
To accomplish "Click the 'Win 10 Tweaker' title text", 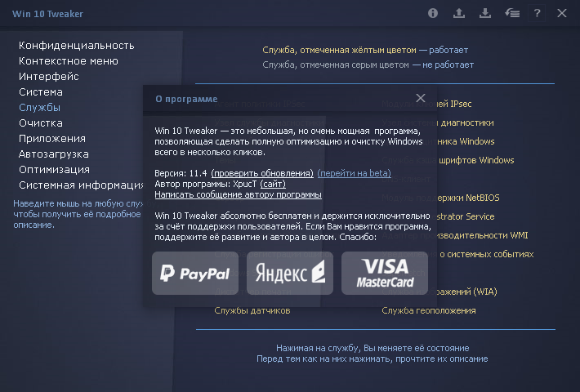I will (x=47, y=14).
